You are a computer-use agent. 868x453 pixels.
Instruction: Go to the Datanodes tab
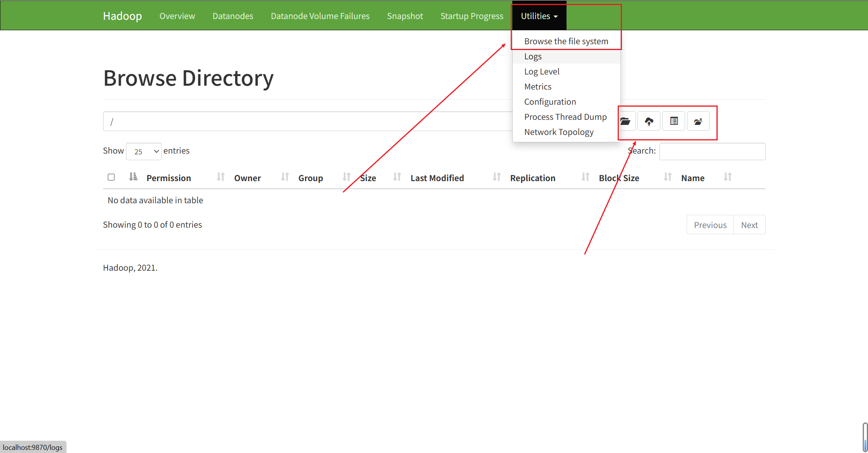coord(233,16)
